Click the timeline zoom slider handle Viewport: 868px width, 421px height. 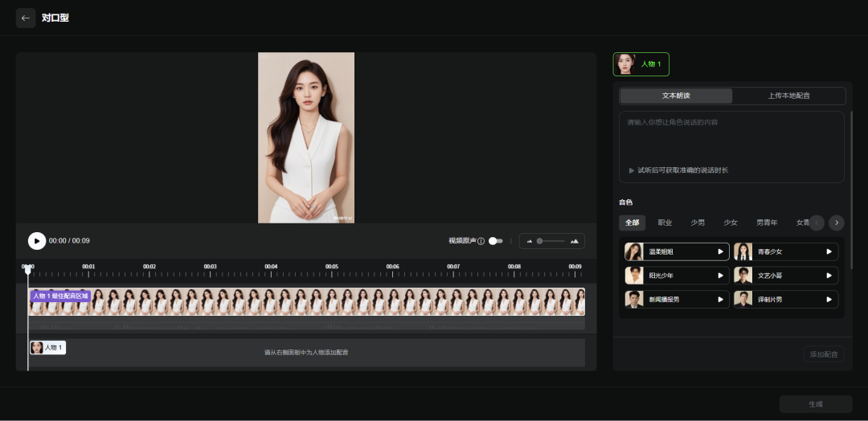540,241
